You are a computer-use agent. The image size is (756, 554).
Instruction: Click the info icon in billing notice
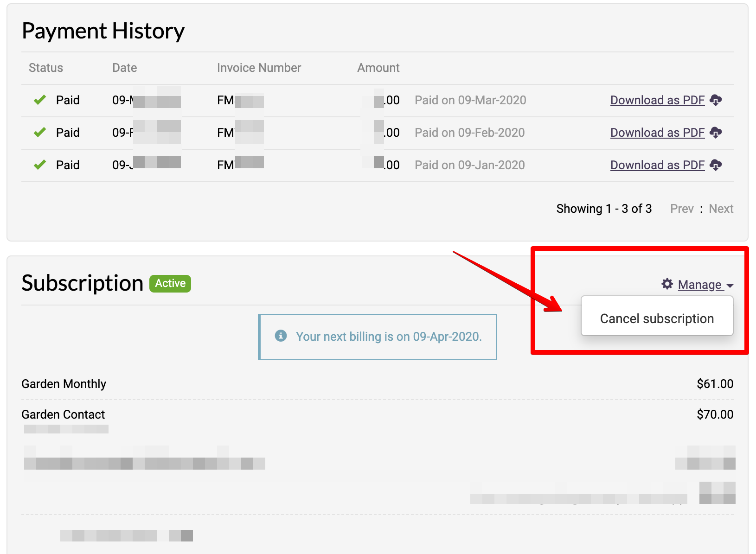[x=281, y=336]
